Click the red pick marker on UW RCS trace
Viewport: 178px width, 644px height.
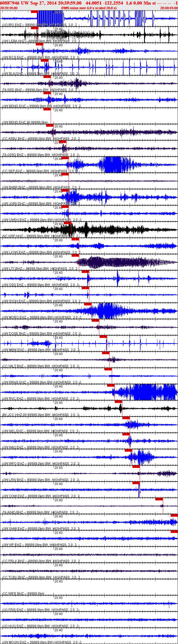click(x=40, y=44)
